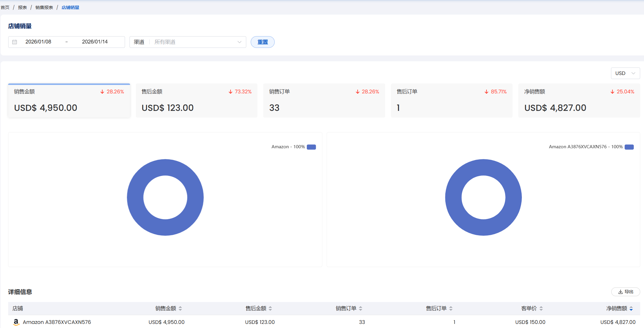Screen dimensions: 644x328
Task: Go to 销售报表 breadcrumb link
Action: (44, 7)
